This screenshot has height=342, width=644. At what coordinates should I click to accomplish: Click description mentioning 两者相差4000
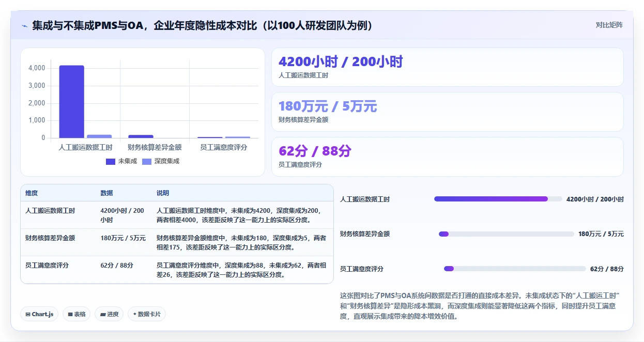pos(241,215)
